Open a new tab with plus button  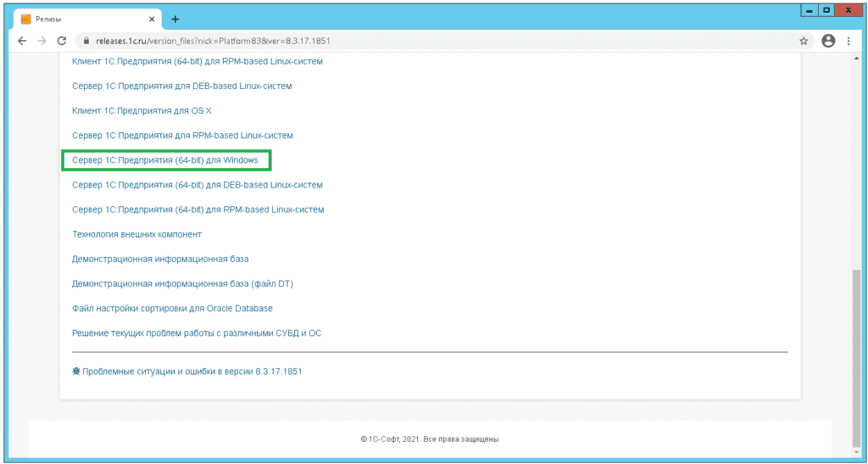[x=175, y=19]
